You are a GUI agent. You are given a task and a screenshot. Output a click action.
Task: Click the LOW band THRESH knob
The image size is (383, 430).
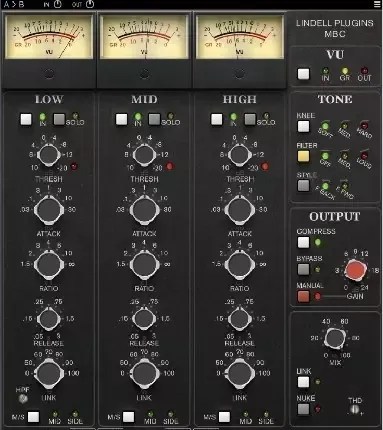point(49,155)
